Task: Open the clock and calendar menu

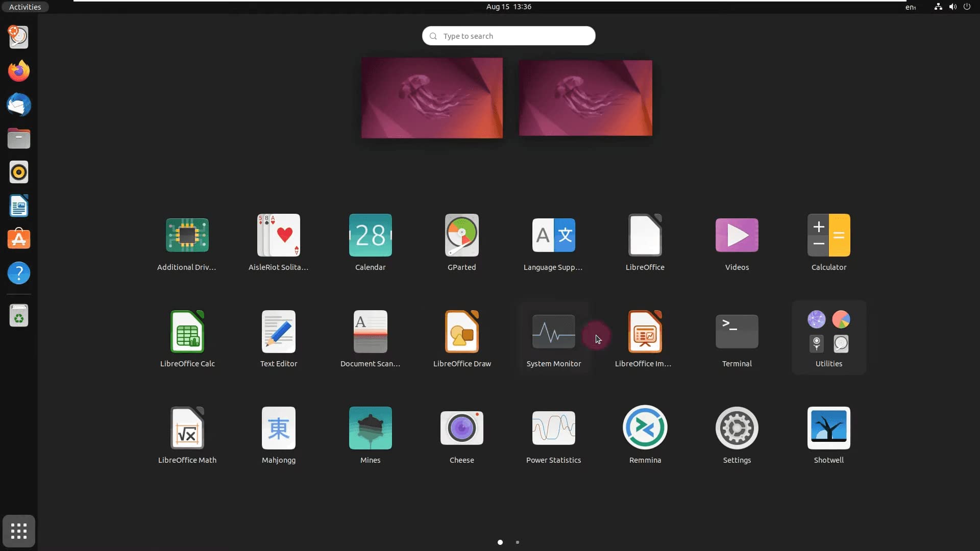Action: click(508, 7)
